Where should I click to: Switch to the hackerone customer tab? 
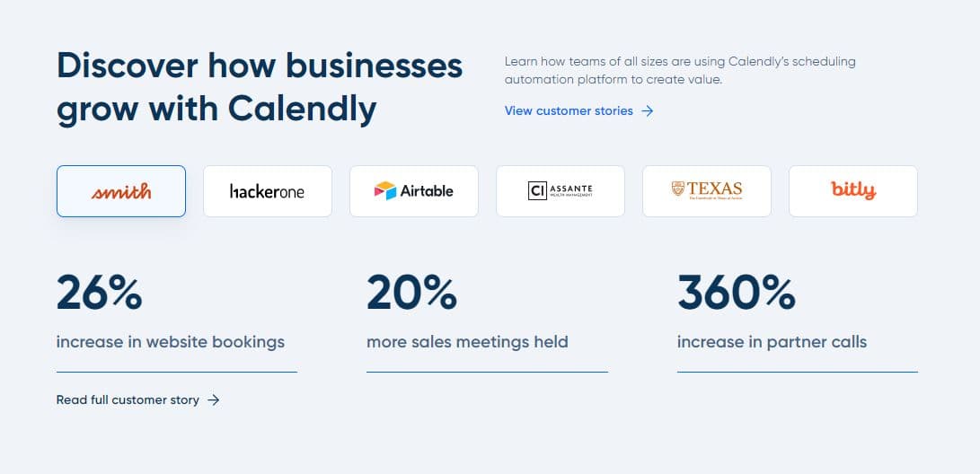(x=268, y=191)
